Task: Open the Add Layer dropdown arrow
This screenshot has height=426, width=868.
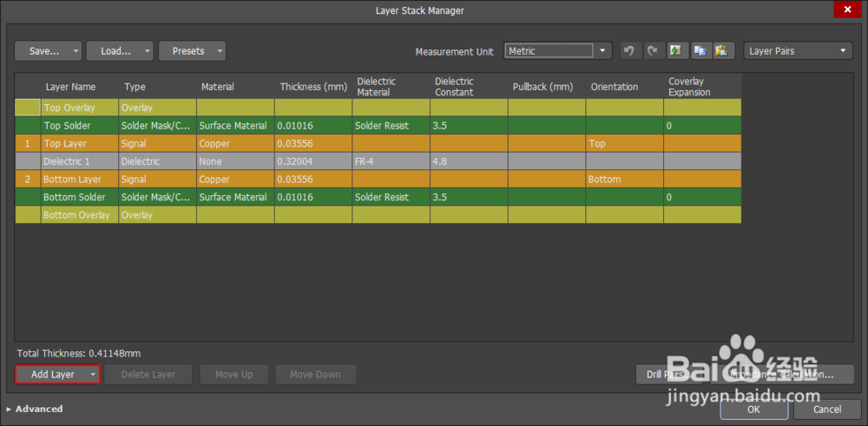Action: tap(93, 375)
